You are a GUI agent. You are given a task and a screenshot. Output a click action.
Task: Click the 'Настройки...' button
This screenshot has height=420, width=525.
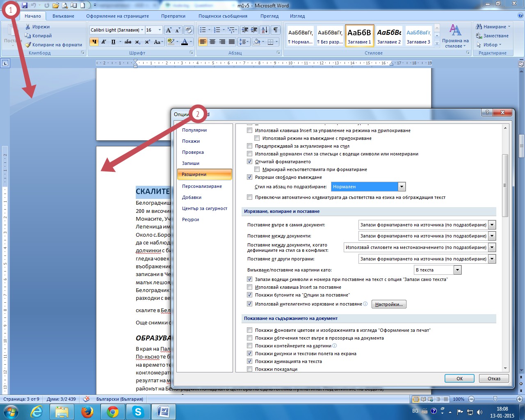(x=389, y=304)
